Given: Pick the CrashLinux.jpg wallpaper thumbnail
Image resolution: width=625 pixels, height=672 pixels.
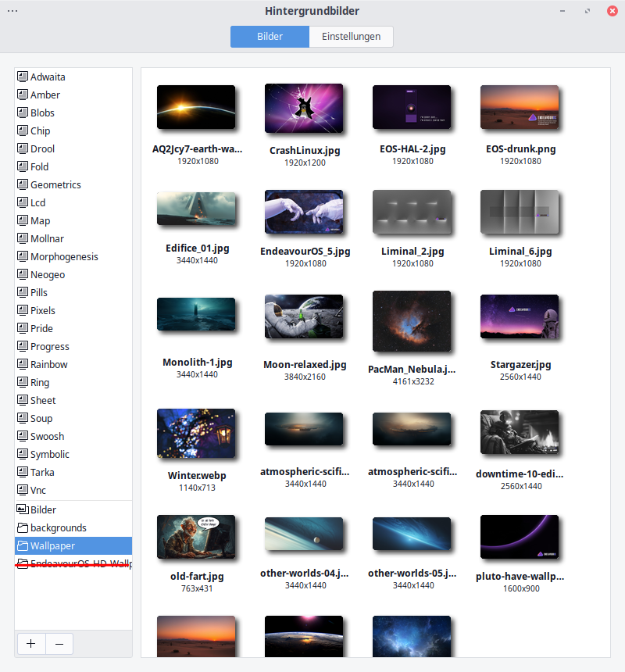Looking at the screenshot, I should 304,109.
